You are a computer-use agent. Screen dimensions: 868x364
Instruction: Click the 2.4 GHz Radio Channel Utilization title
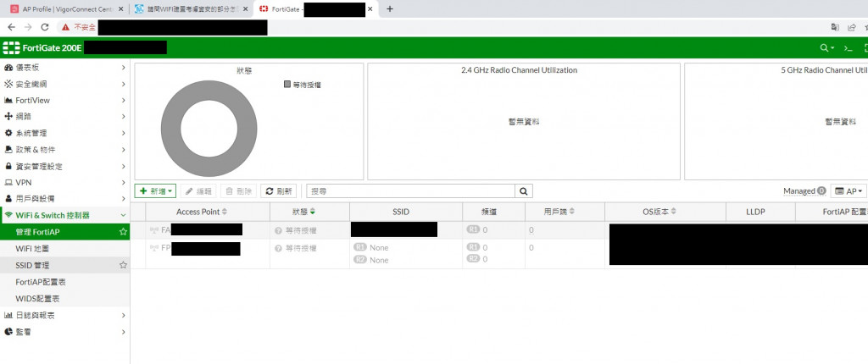pos(520,70)
